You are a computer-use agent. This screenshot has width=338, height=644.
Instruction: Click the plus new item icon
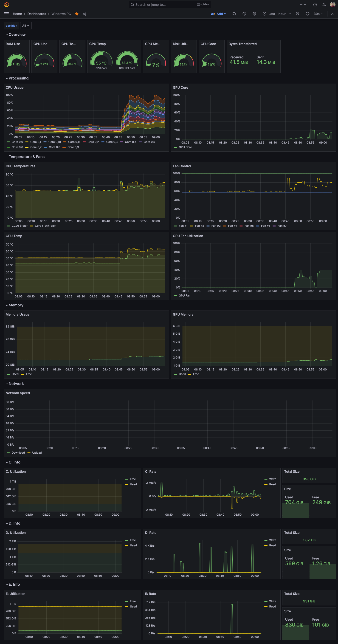click(302, 5)
